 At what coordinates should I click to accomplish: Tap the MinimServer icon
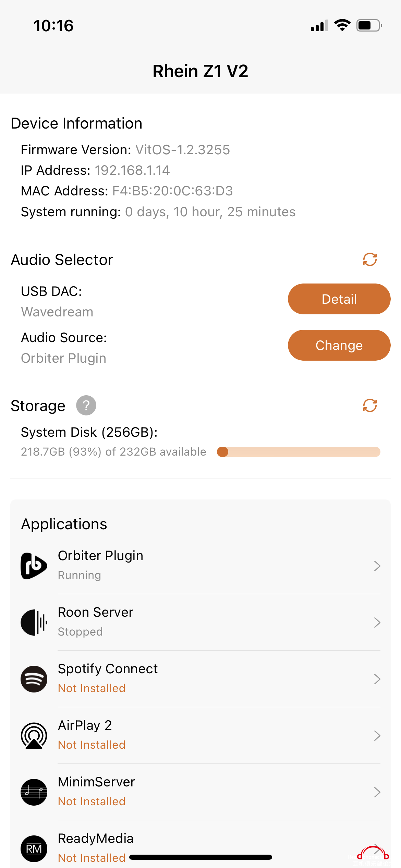[34, 792]
